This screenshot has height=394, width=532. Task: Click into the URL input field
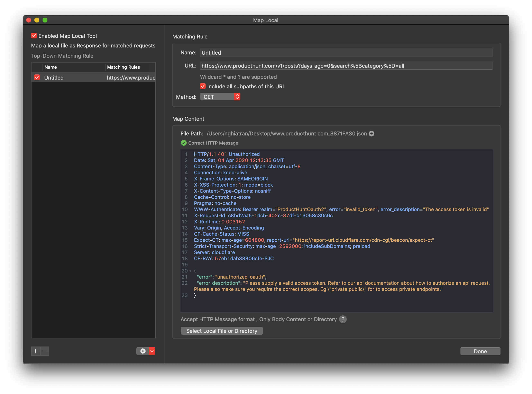(346, 66)
